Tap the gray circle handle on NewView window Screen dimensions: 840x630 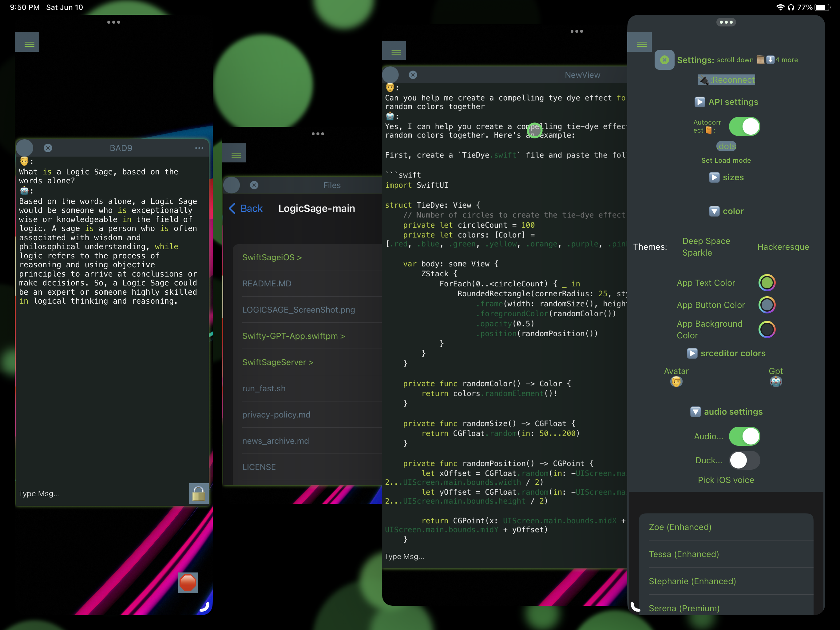[390, 75]
